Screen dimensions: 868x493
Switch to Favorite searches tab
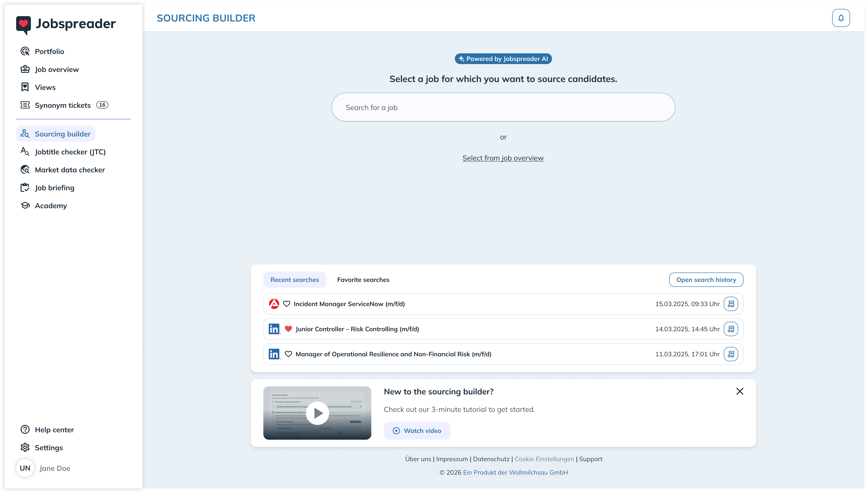click(363, 280)
